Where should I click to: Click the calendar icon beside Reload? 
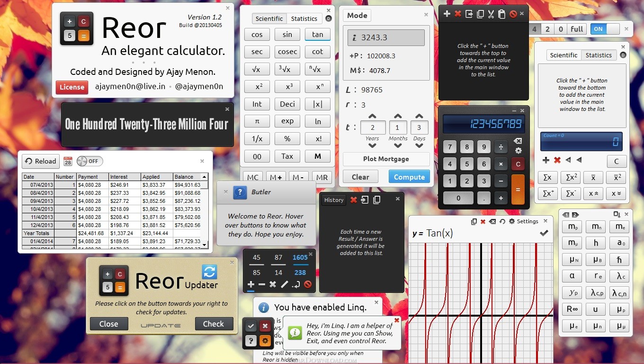click(68, 161)
